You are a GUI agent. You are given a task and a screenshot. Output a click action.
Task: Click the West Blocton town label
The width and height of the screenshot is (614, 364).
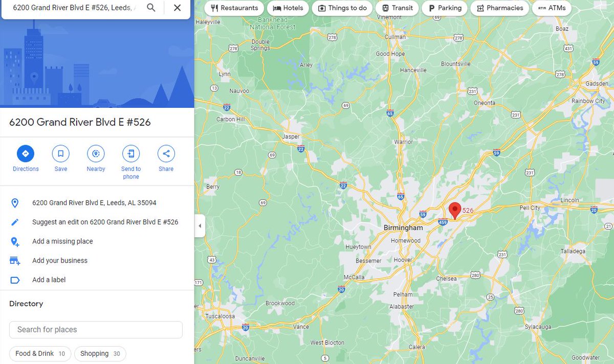(x=327, y=343)
